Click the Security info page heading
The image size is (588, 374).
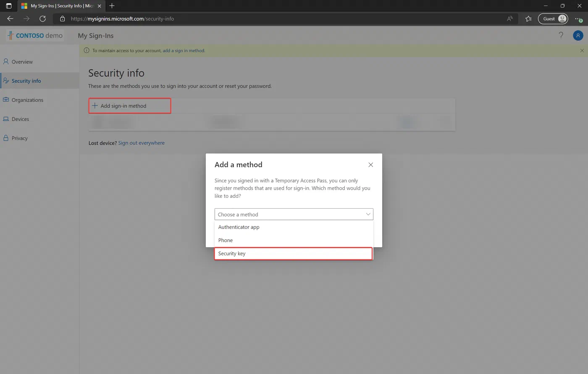coord(116,73)
